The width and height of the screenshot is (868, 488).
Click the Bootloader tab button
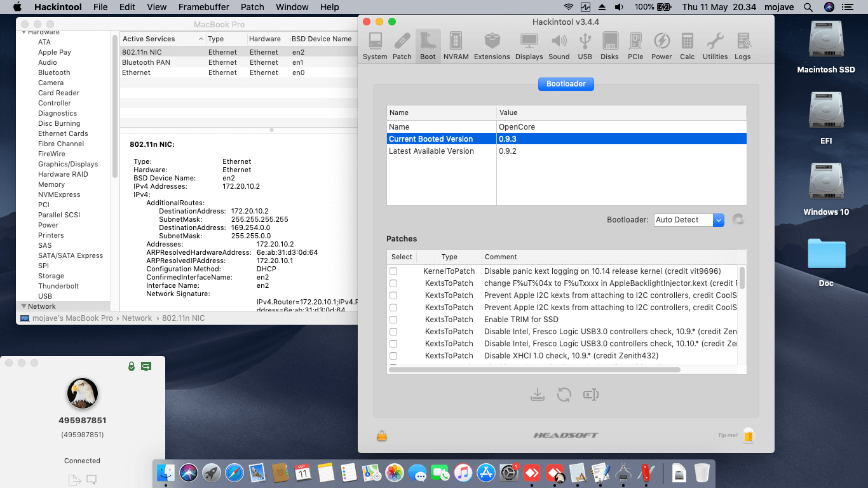point(566,84)
